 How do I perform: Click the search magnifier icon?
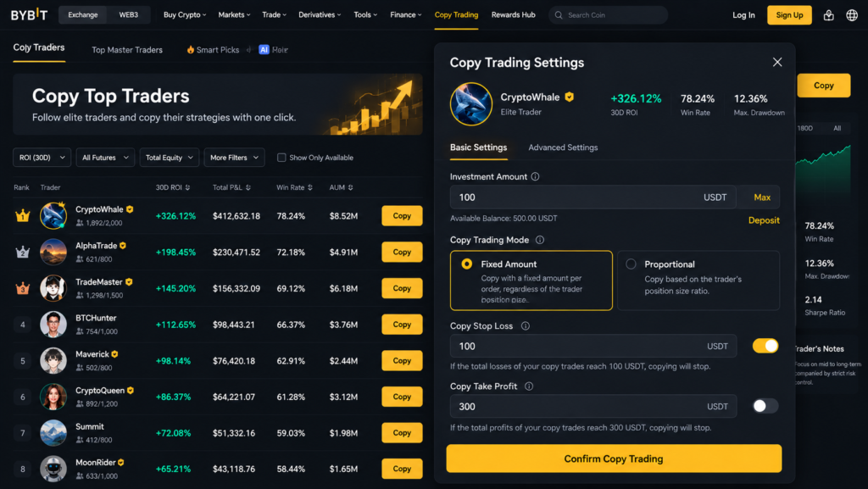pos(559,15)
